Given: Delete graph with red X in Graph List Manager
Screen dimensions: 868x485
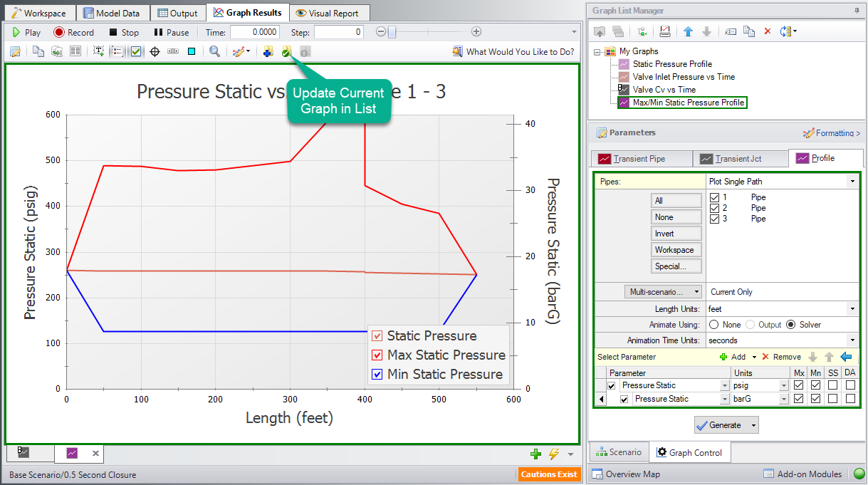Looking at the screenshot, I should pos(767,31).
